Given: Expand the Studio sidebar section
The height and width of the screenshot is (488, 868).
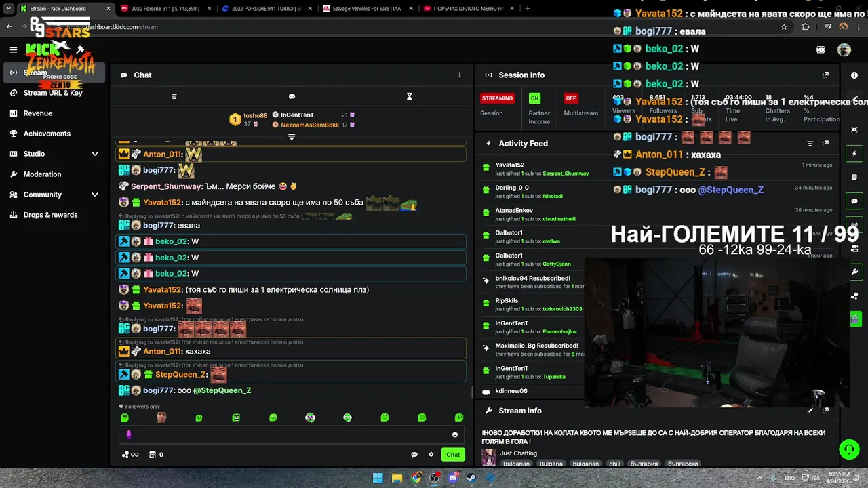Looking at the screenshot, I should [53, 154].
